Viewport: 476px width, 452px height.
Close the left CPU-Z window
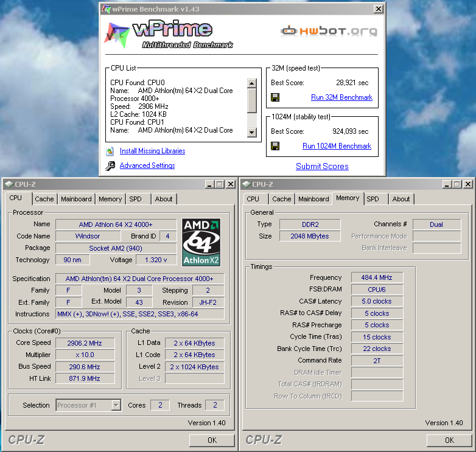click(x=231, y=184)
